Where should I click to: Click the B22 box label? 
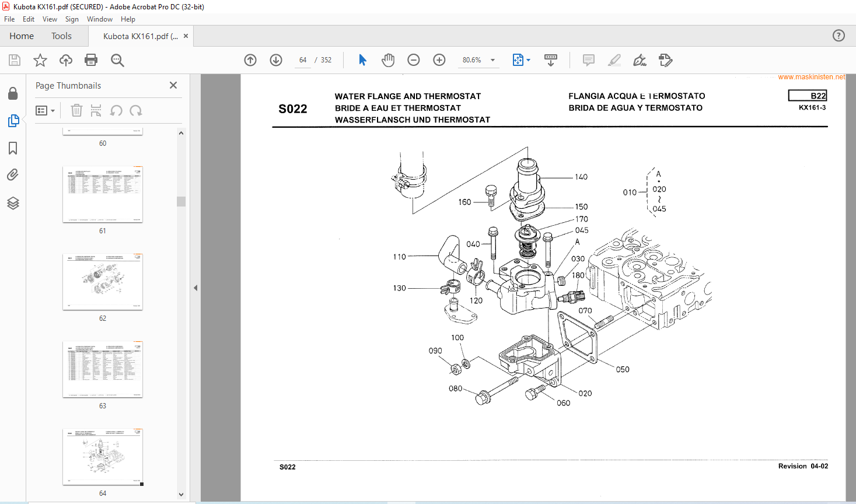coord(808,96)
